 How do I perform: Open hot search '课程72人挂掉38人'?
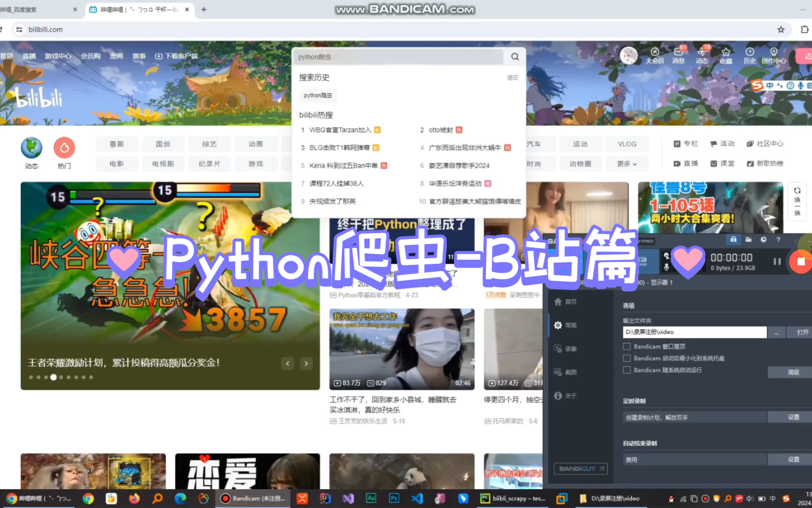coord(336,183)
